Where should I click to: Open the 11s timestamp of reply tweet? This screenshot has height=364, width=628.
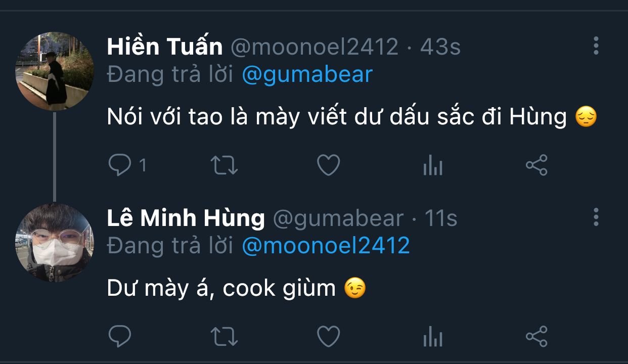[x=440, y=218]
